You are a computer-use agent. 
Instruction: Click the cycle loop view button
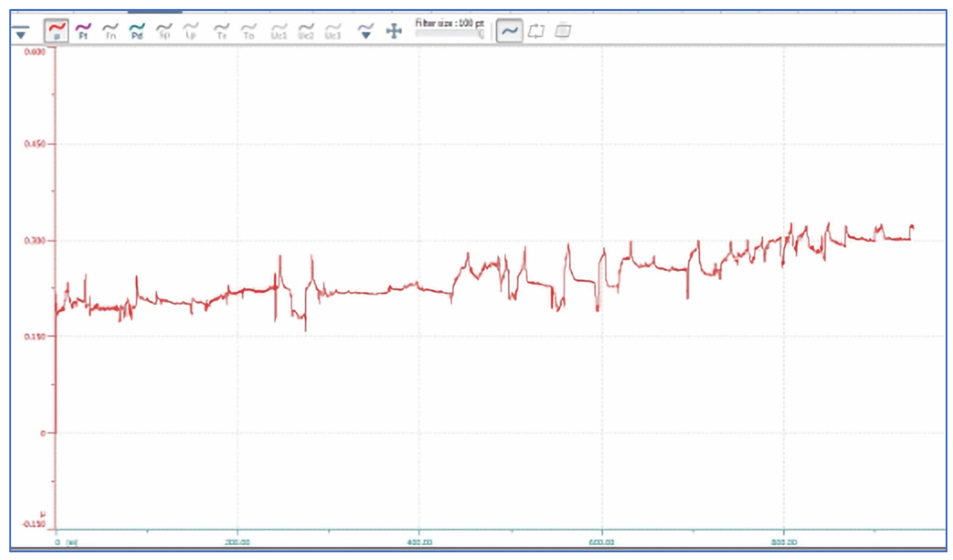point(536,31)
